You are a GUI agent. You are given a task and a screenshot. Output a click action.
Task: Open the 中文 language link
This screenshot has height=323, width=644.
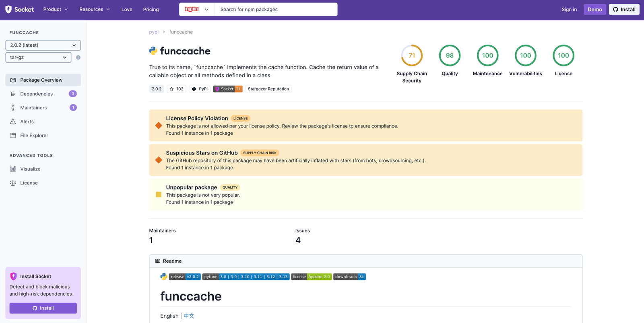click(189, 316)
